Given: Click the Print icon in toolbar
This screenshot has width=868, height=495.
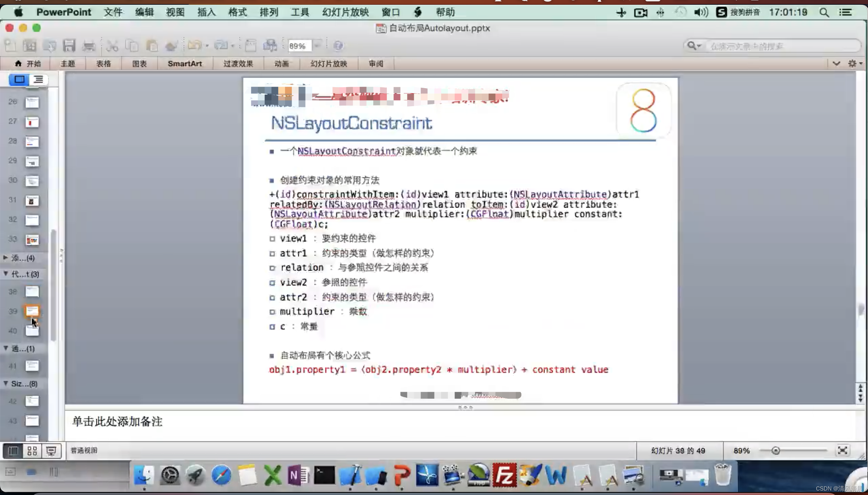Looking at the screenshot, I should click(89, 45).
